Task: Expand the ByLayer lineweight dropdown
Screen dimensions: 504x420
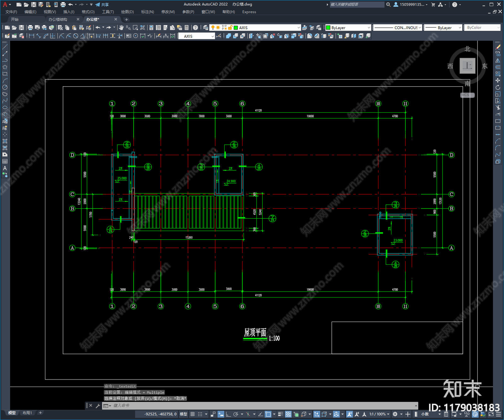Action: pyautogui.click(x=443, y=28)
